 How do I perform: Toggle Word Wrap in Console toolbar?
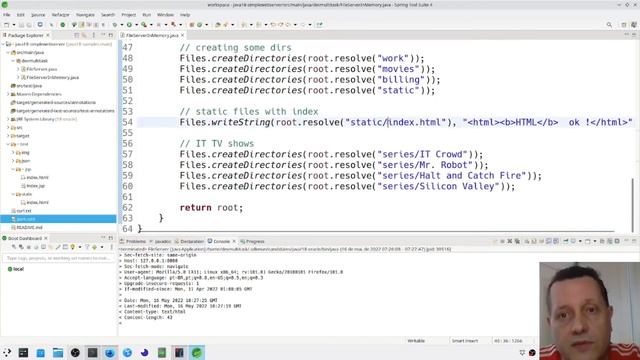542,241
